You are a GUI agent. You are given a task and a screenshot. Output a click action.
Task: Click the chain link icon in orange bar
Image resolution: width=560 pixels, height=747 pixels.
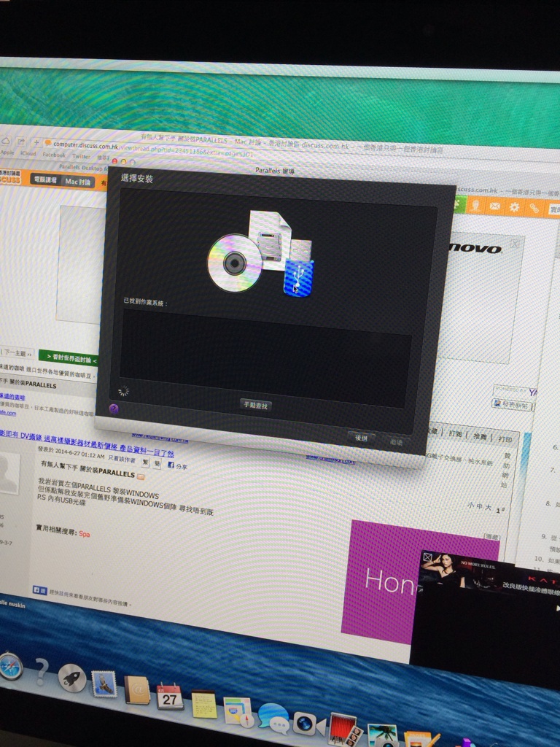534,208
